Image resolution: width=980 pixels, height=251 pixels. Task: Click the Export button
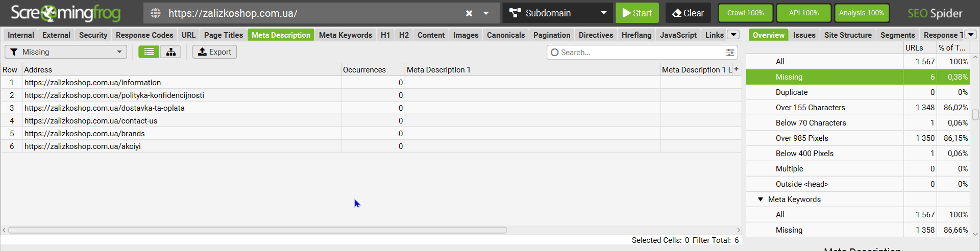214,52
